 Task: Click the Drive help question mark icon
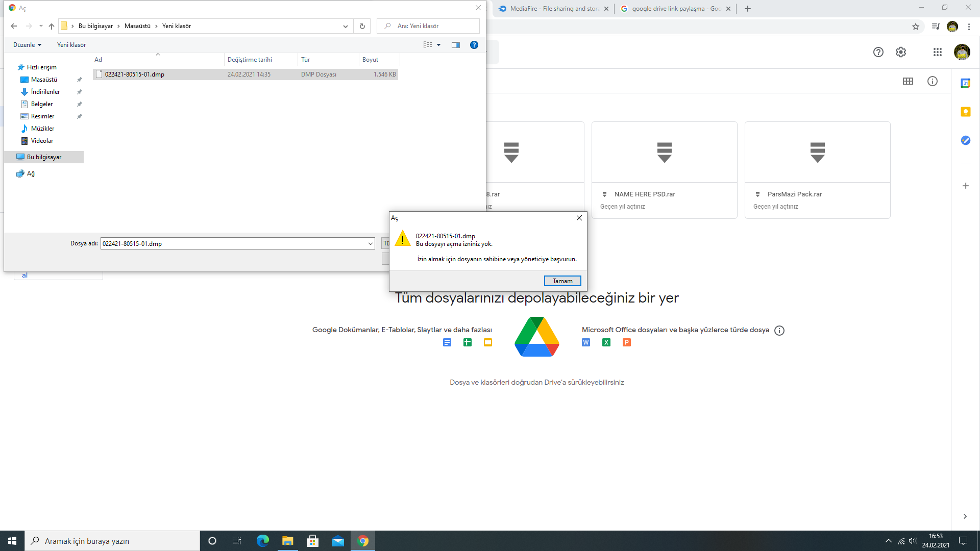tap(878, 52)
